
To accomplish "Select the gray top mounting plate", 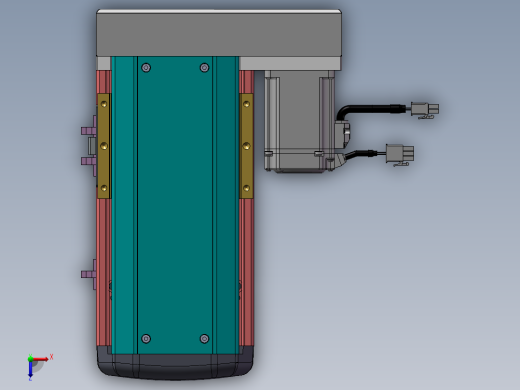I will click(x=219, y=33).
